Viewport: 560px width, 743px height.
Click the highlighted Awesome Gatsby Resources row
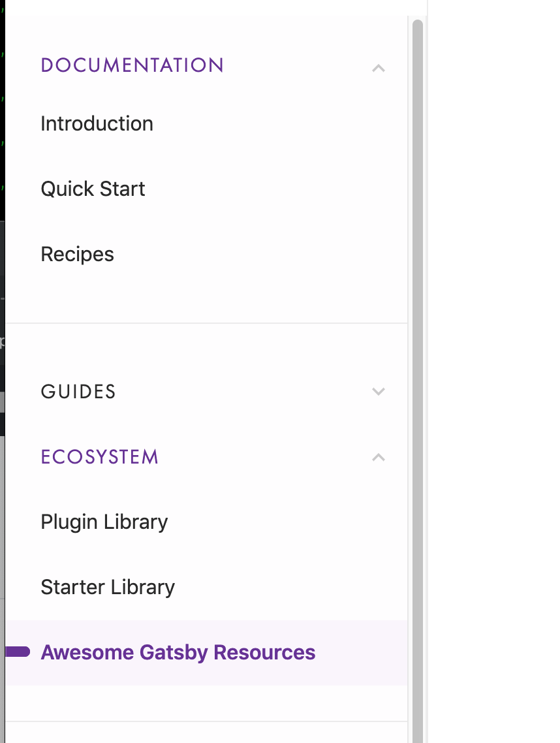[178, 652]
